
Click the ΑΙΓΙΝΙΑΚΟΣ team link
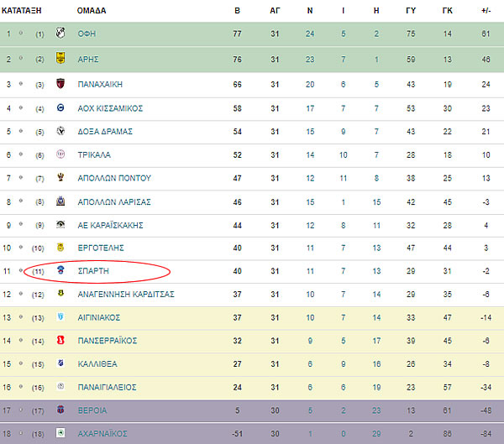point(99,318)
